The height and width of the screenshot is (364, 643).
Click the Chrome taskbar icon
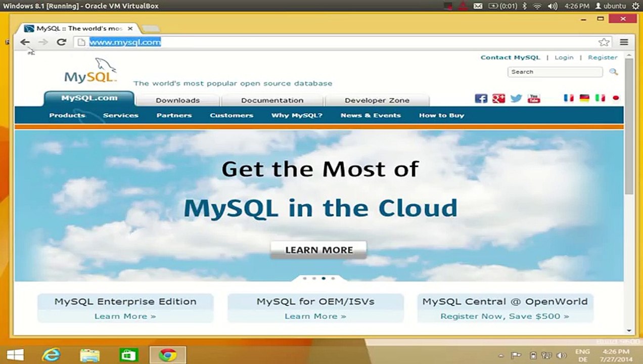168,355
